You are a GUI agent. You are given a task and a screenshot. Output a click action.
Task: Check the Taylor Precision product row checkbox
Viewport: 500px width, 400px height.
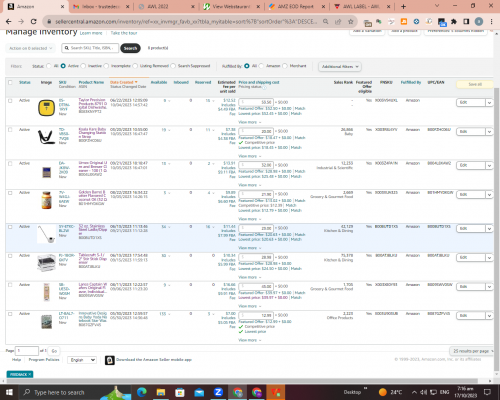tap(10, 101)
